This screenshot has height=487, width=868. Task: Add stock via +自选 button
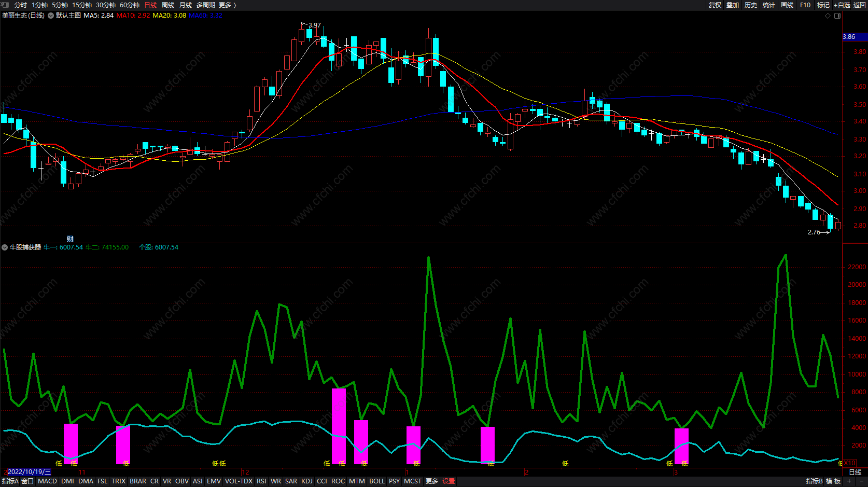point(842,5)
